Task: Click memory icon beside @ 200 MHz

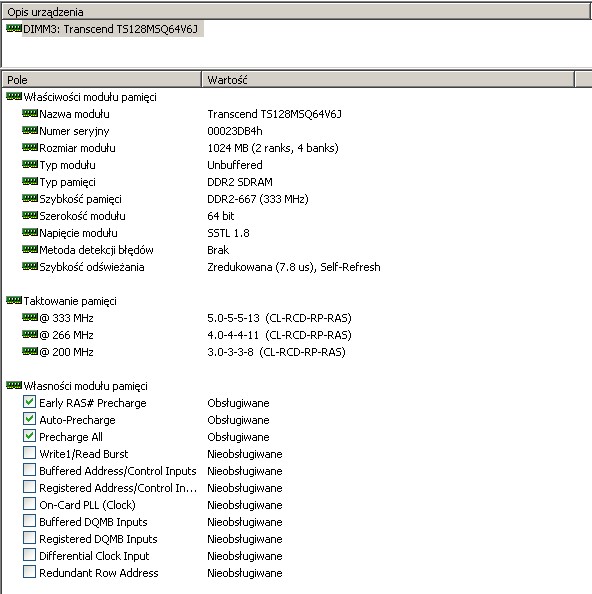Action: pos(30,352)
